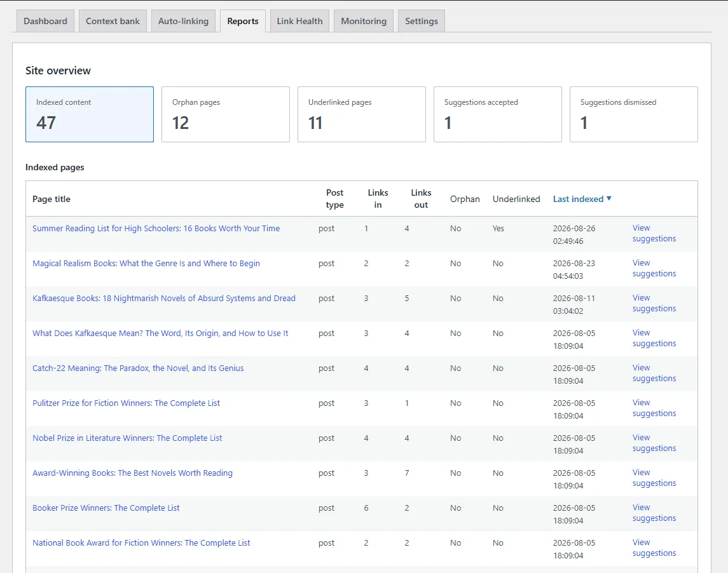This screenshot has width=728, height=573.
Task: Open the Link Health tab
Action: [300, 21]
